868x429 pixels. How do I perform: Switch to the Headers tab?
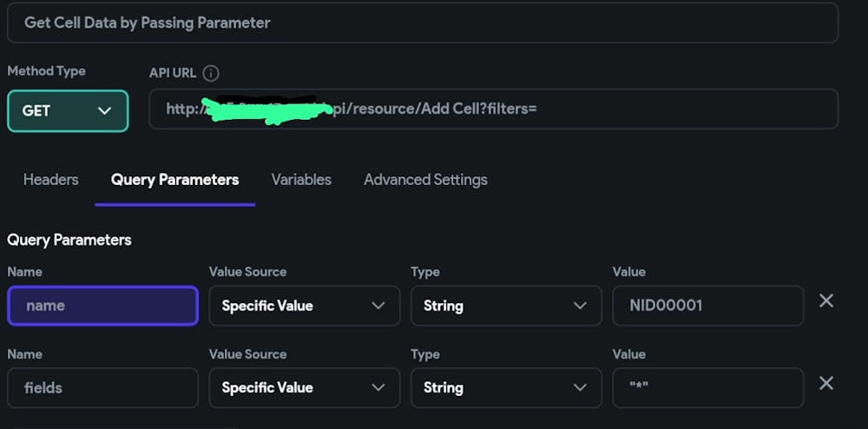pos(50,180)
